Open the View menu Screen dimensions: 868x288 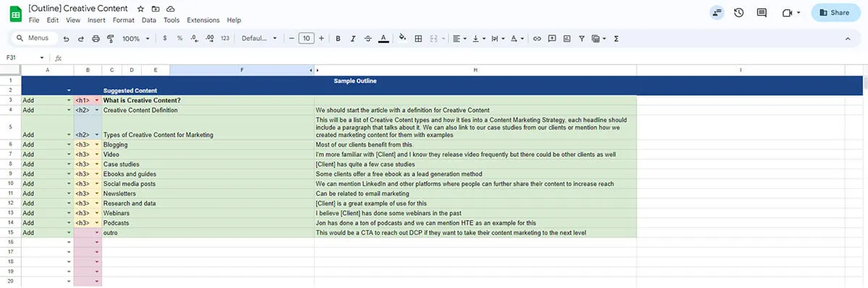pos(73,20)
